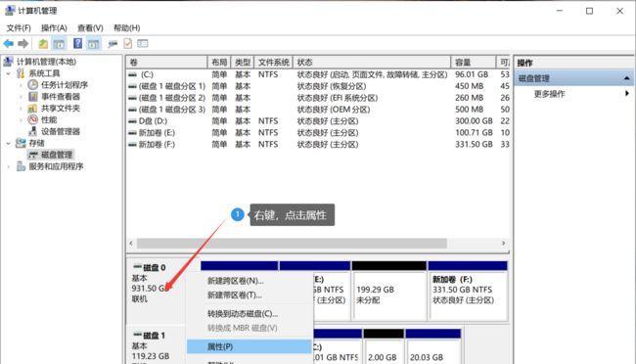Select the 新加卷 (F:) 331.50 GB partition block

[x=468, y=291]
